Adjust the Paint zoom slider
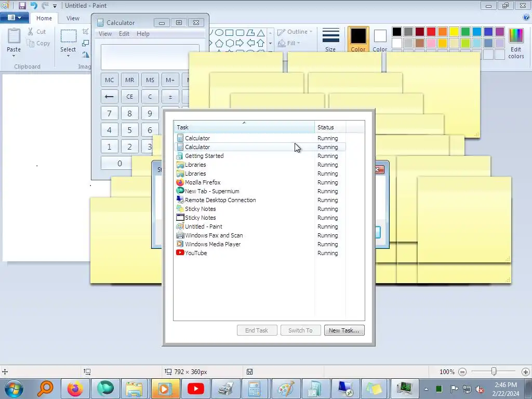 click(x=494, y=371)
